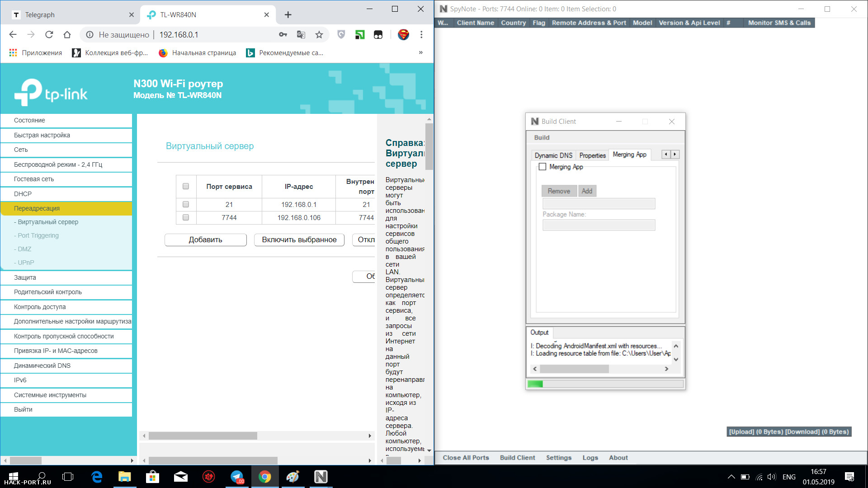Screen dimensions: 868x488
Task: Enable the Merging App checkbox
Action: click(542, 167)
